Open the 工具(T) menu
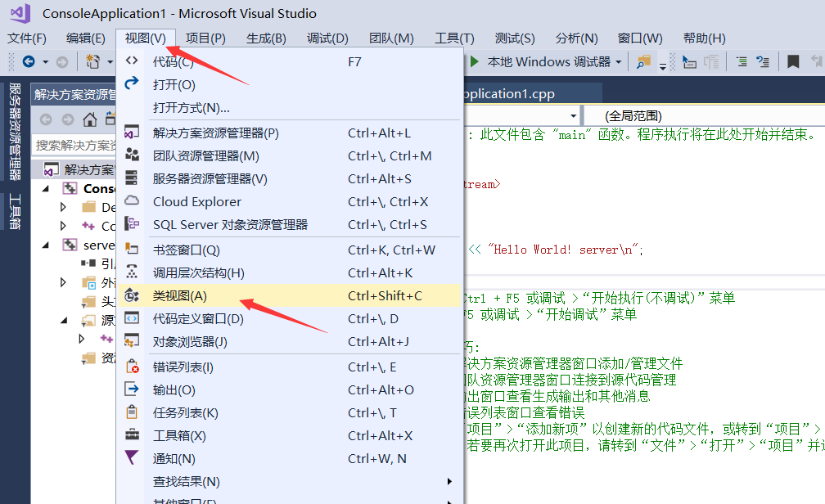 [454, 38]
